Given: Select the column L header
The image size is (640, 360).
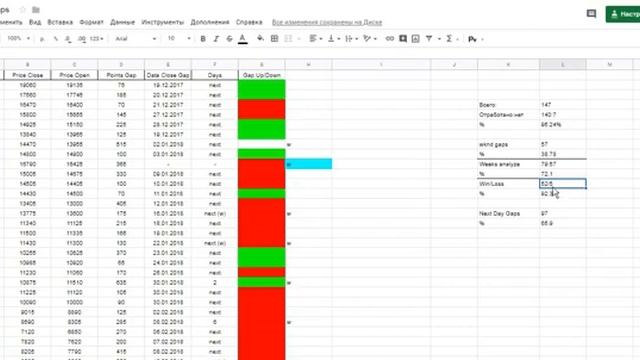Looking at the screenshot, I should (x=563, y=64).
